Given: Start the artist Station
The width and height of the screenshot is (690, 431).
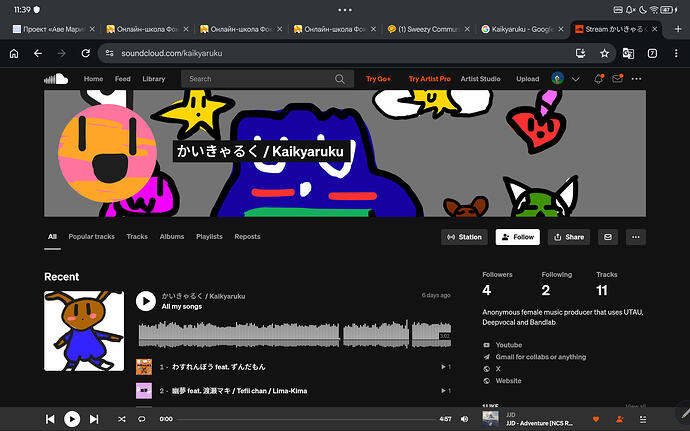Looking at the screenshot, I should 464,237.
